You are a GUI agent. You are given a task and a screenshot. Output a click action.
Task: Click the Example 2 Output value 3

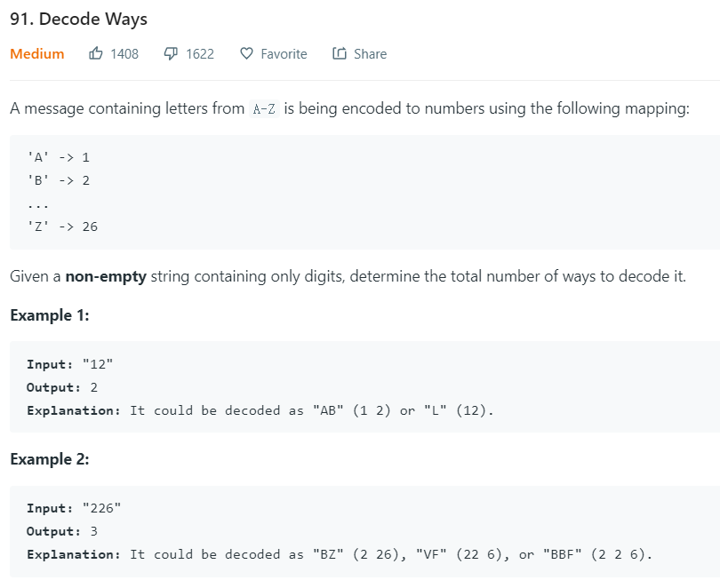[93, 531]
